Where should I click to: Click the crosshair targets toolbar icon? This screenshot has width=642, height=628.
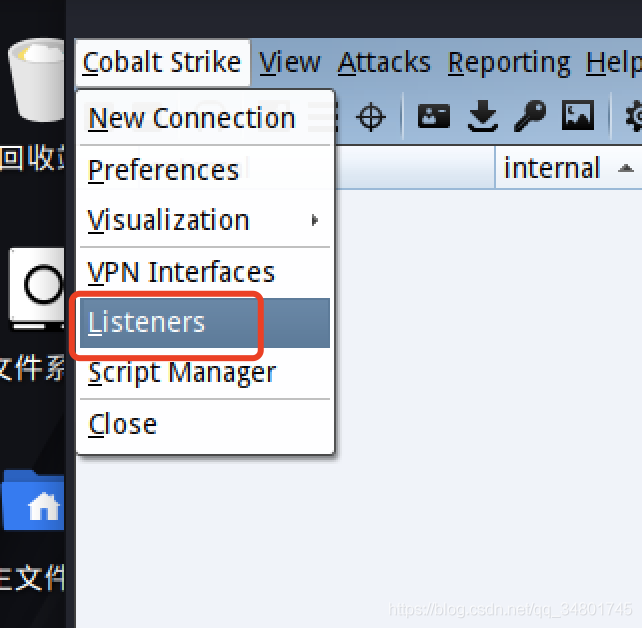pyautogui.click(x=371, y=117)
